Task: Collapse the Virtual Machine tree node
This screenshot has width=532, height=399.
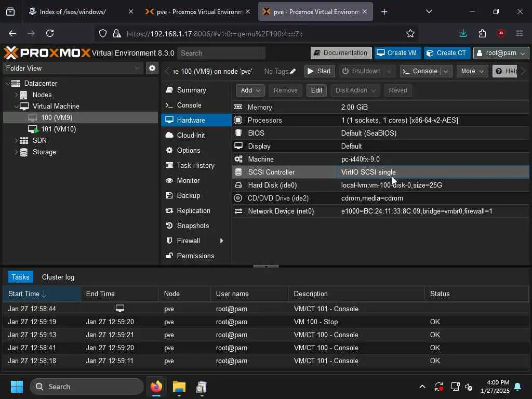Action: click(x=16, y=106)
